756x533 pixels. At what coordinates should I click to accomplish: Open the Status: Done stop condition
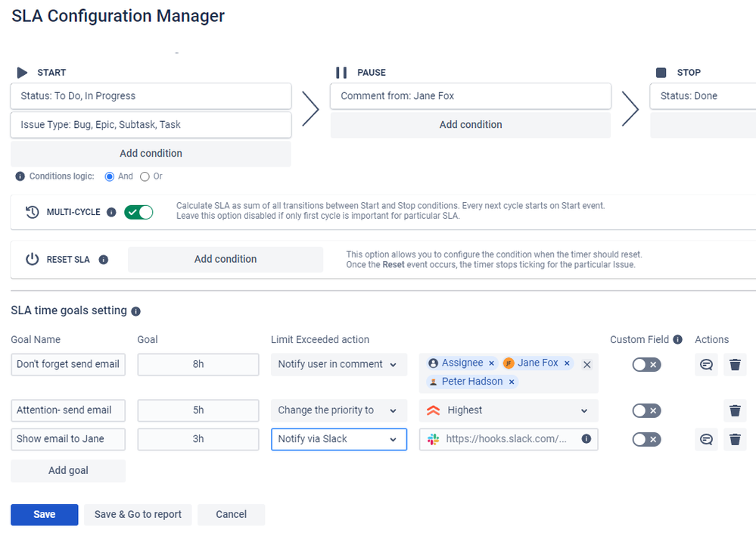(x=702, y=96)
